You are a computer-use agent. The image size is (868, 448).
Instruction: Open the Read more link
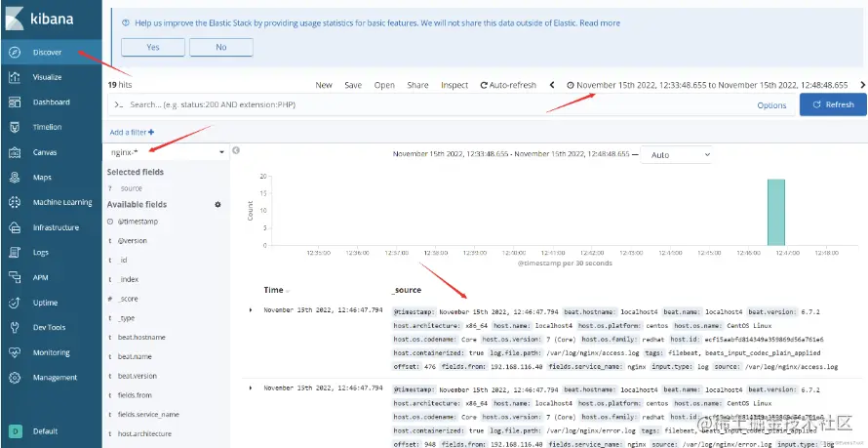(x=600, y=23)
